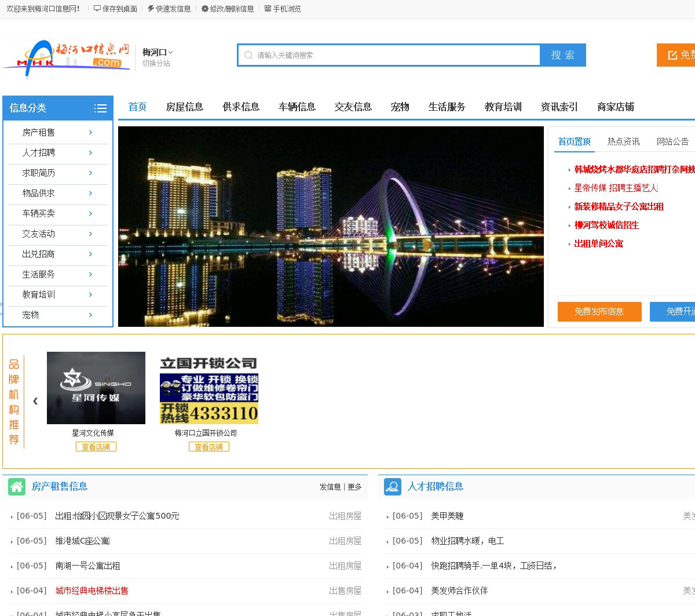Expand the 房产租售 category arrow
The image size is (695, 616).
point(90,132)
